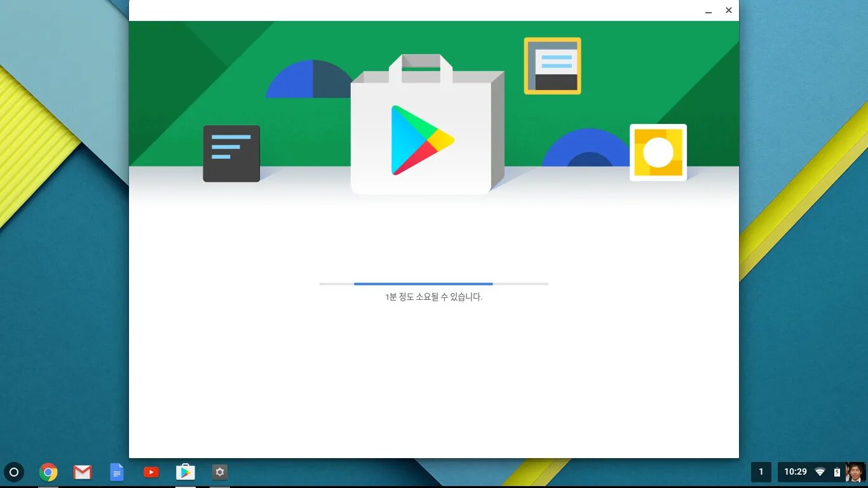Click the 10:29 clock in status tray
The image size is (868, 488).
click(796, 472)
